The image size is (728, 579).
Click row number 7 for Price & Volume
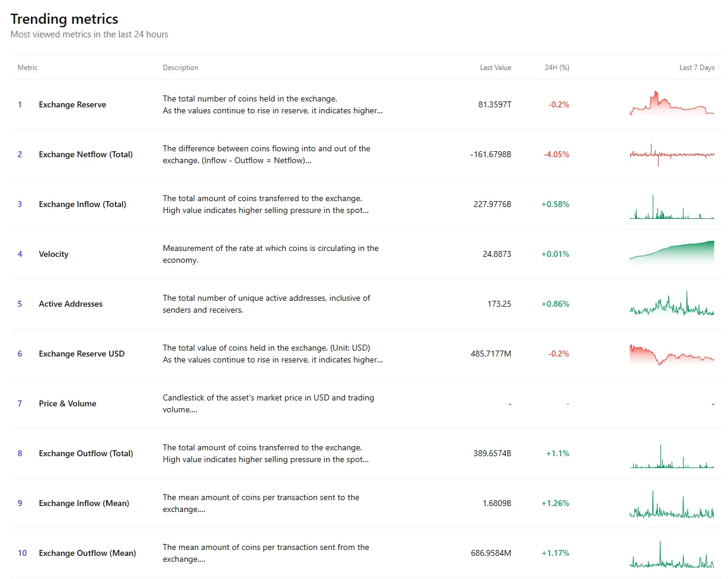point(20,403)
